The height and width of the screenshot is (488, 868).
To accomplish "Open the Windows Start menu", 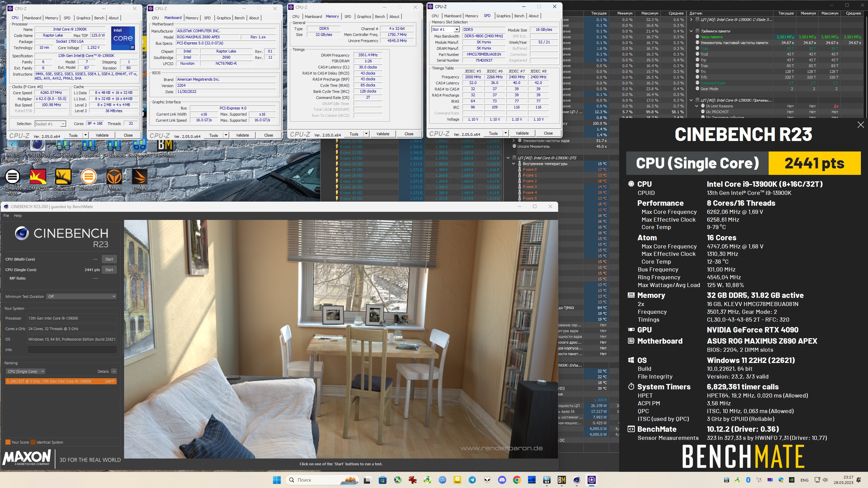I will 277,480.
